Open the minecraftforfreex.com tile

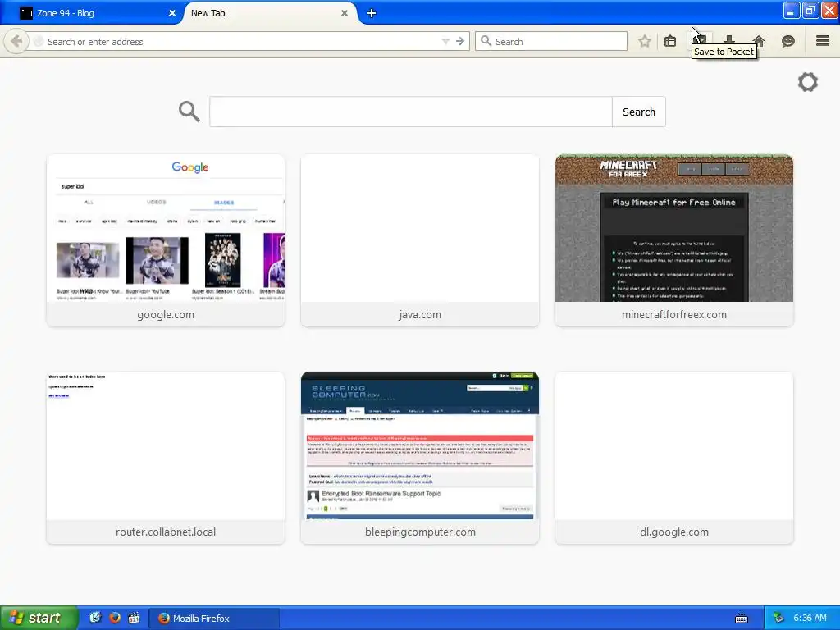(674, 240)
